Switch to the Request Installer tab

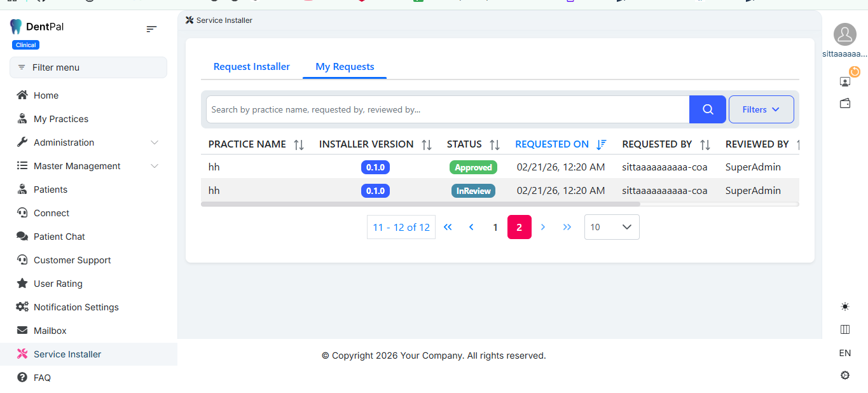click(251, 67)
